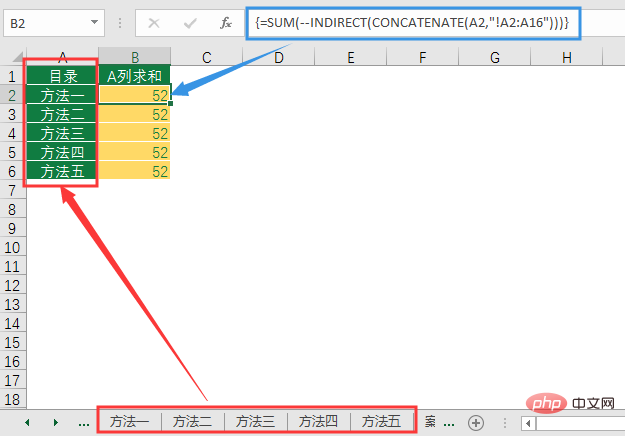
Task: Confirm the entry with the checkmark icon
Action: tap(190, 23)
